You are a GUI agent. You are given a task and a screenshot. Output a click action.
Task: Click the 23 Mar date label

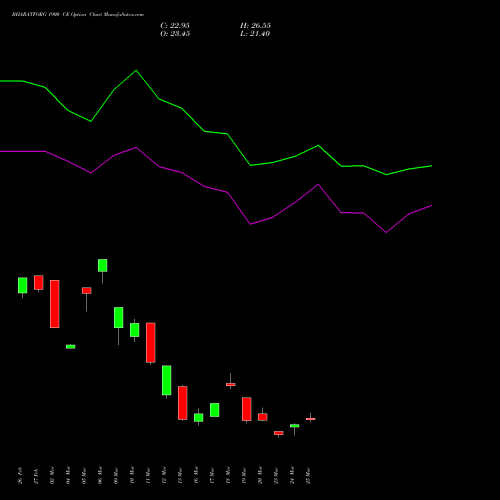point(276,475)
